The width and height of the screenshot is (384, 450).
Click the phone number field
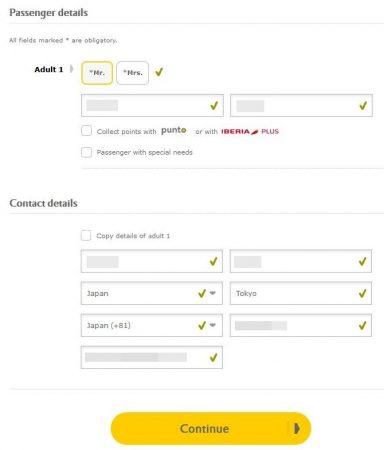point(301,325)
